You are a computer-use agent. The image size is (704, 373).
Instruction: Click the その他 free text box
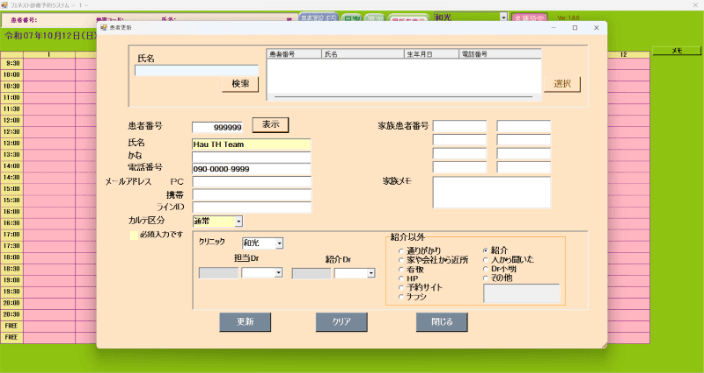tap(521, 294)
